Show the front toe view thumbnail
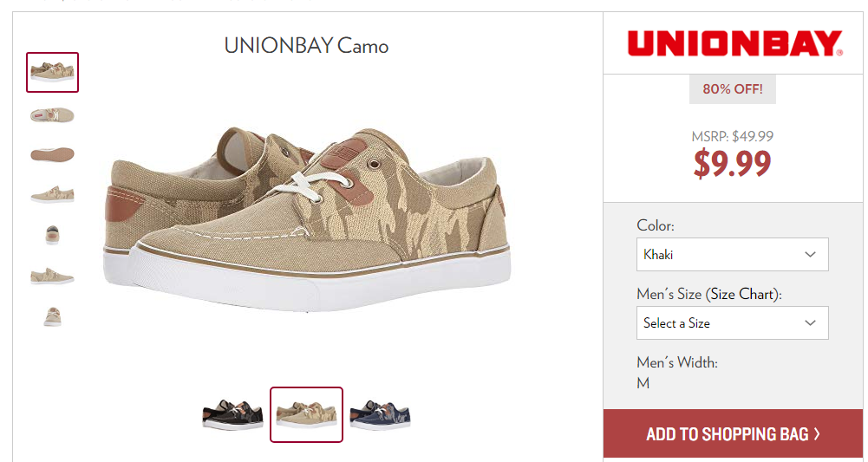Image resolution: width=868 pixels, height=462 pixels. (52, 316)
